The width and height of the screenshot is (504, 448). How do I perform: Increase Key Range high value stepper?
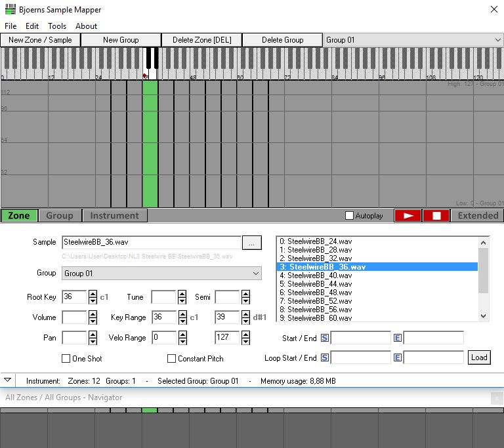pos(245,314)
